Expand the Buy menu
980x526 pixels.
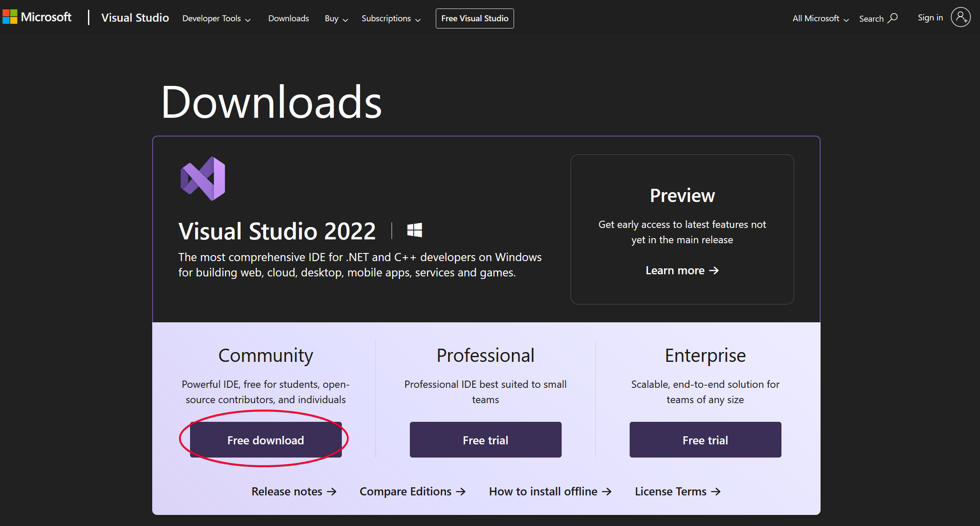pos(336,19)
